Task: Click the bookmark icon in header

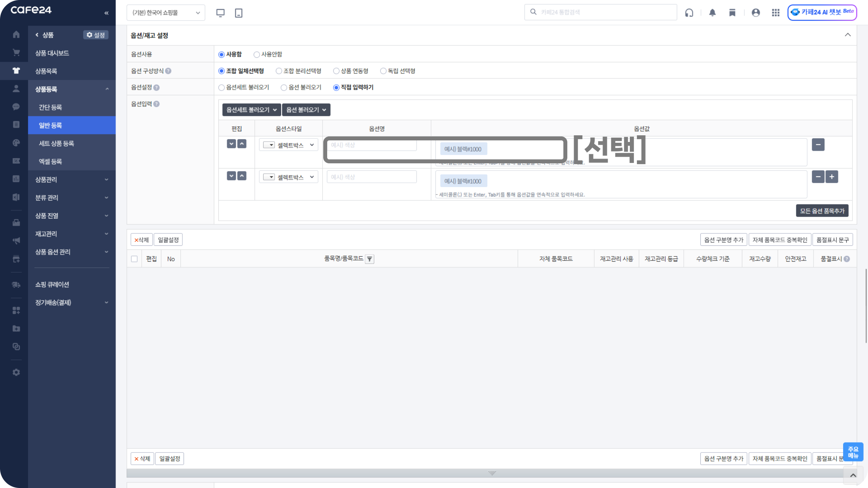Action: [732, 13]
